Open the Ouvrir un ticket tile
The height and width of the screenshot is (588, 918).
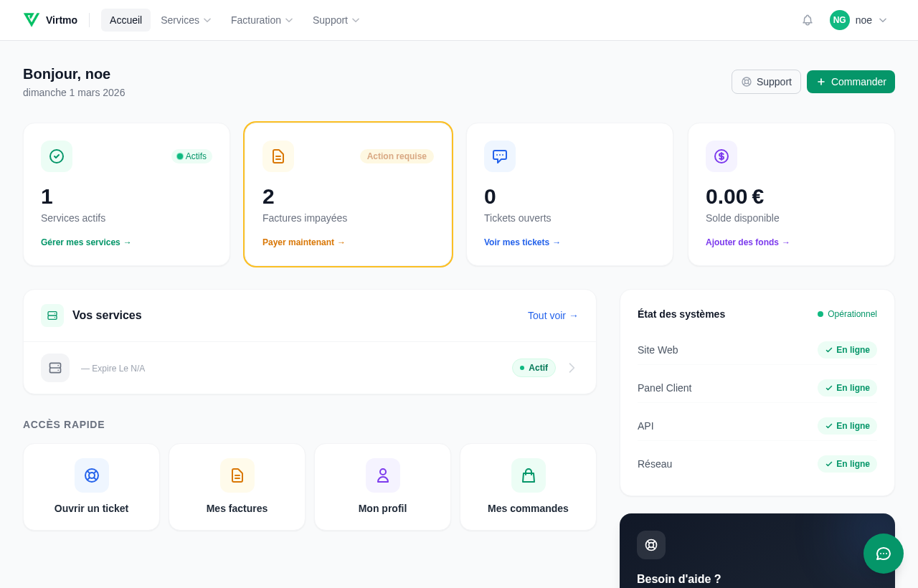[x=91, y=488]
